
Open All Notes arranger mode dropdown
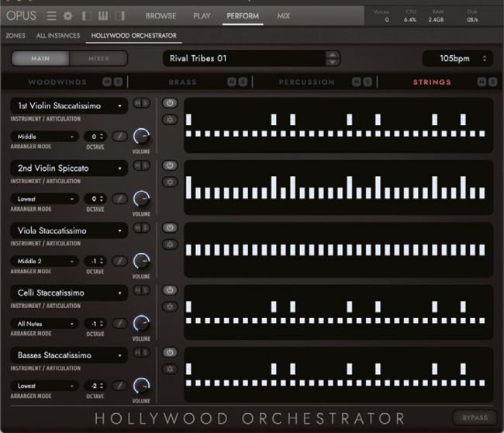(45, 324)
